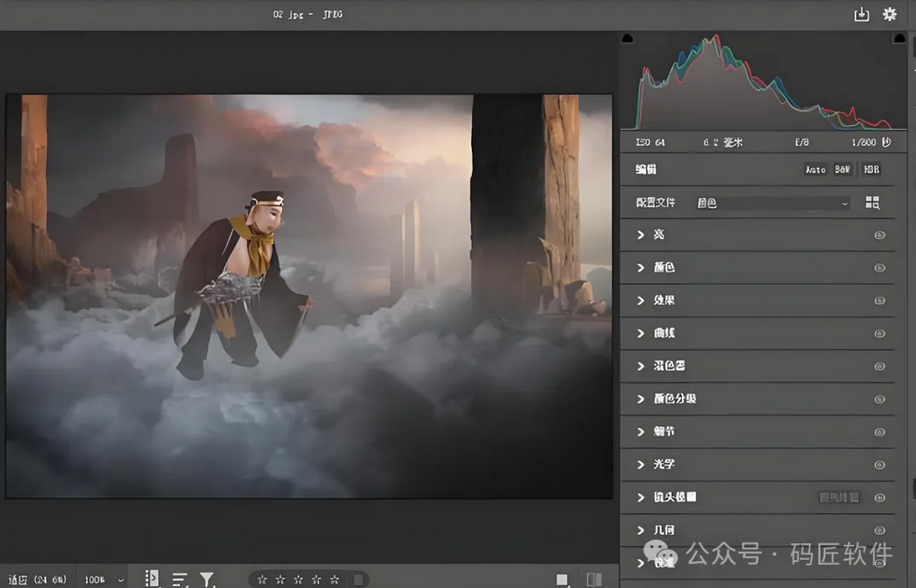Click the photo preview of the figure
Viewport: 916px width, 588px height.
click(309, 297)
